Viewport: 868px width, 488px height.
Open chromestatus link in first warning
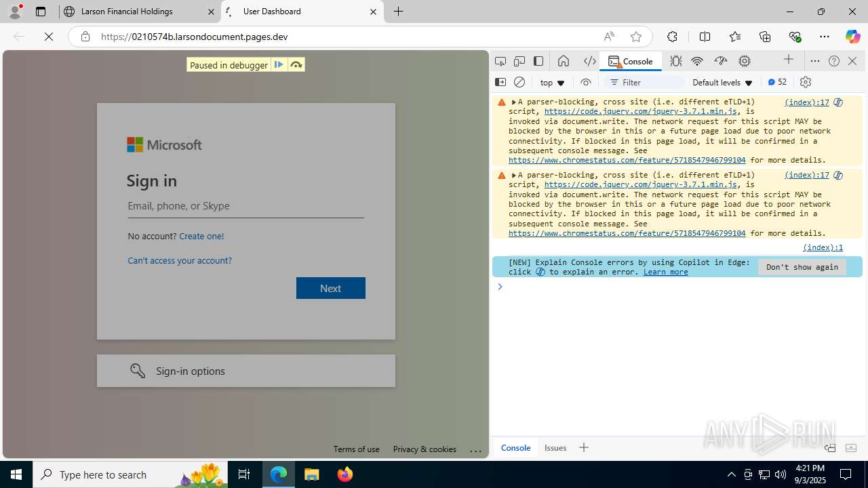click(x=627, y=160)
